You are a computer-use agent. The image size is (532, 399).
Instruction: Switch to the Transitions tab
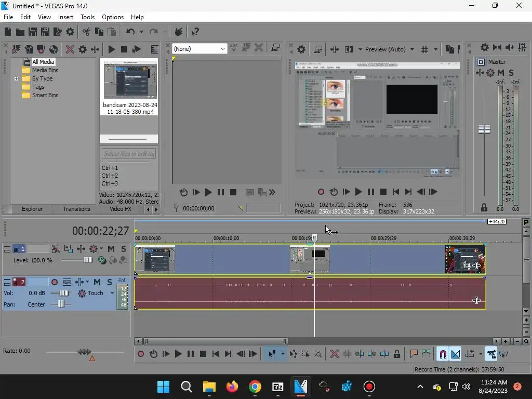(x=76, y=209)
